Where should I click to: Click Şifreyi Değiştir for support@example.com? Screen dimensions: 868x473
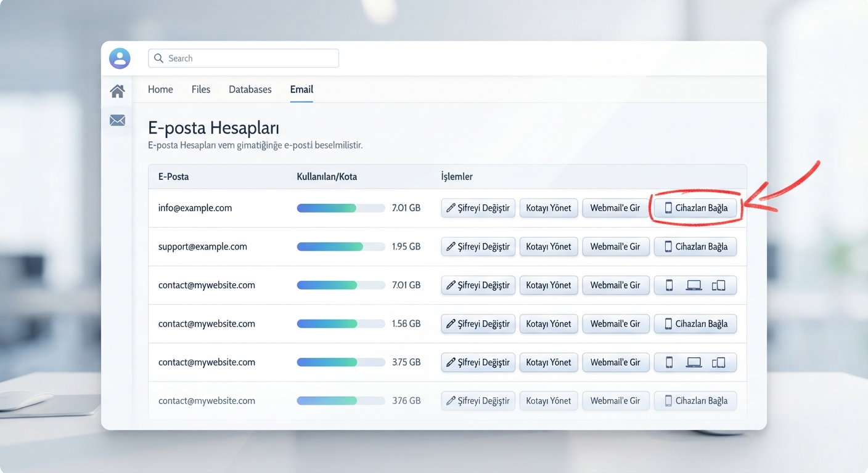point(478,246)
